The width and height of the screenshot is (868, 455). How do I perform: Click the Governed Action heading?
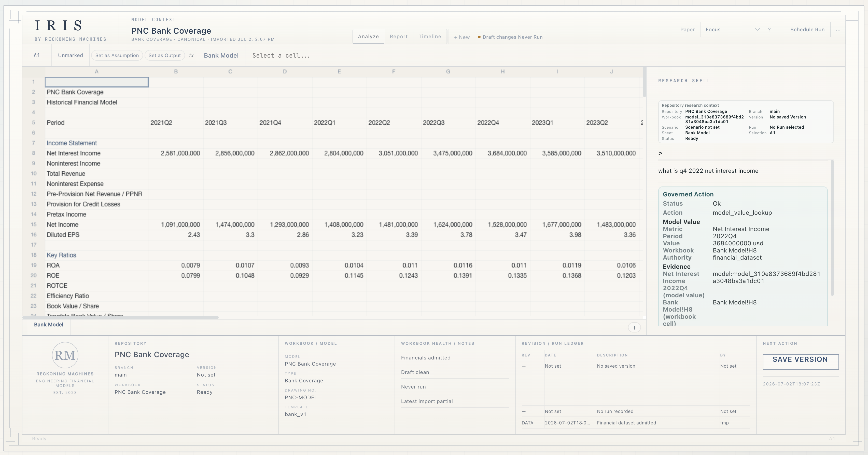click(688, 194)
